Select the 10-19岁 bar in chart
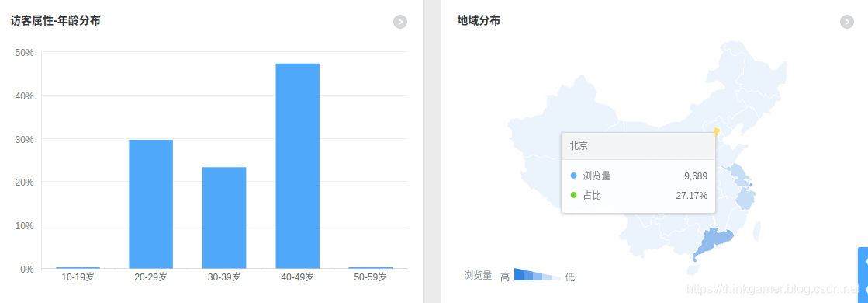868x303 pixels. 78,267
